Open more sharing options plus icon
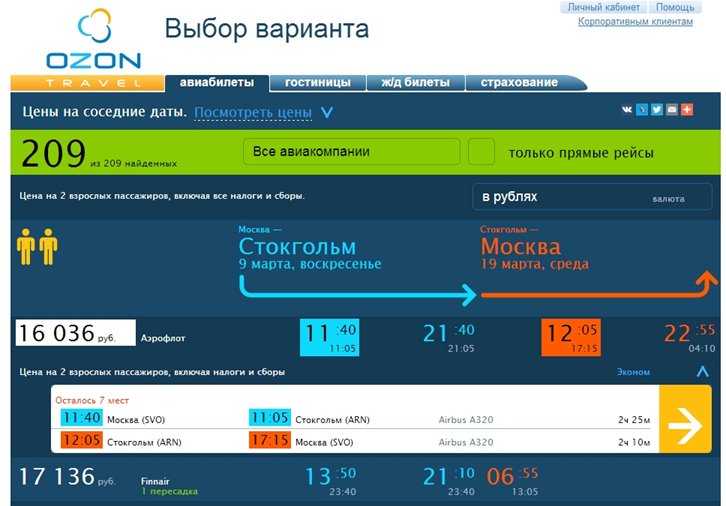Image resolution: width=726 pixels, height=506 pixels. tap(687, 110)
